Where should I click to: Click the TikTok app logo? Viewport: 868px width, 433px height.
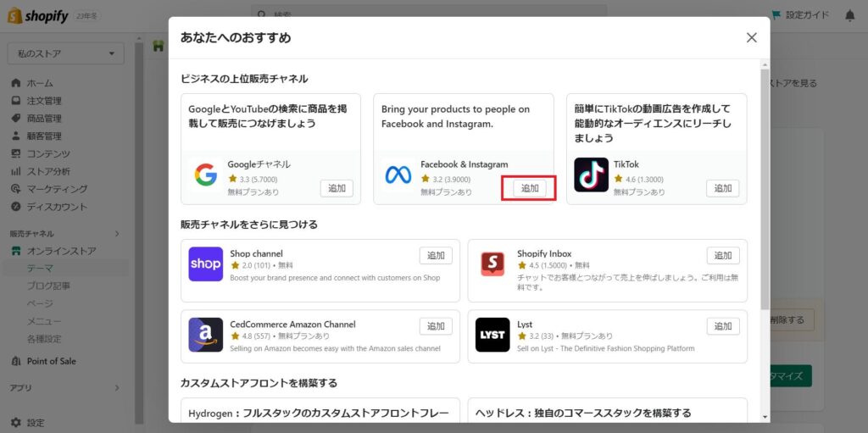591,175
